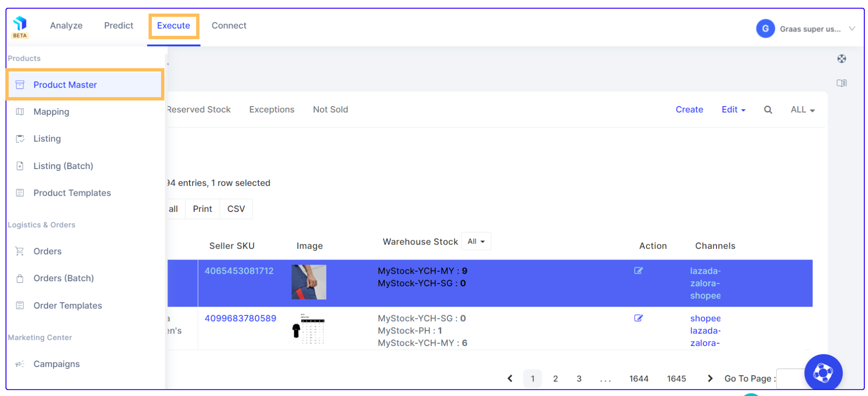Open Seller SKU 4065453081712 link
The image size is (868, 396).
point(239,271)
